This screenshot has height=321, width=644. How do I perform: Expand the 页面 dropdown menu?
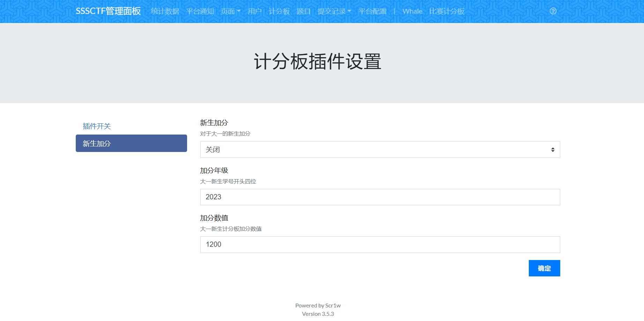point(231,12)
